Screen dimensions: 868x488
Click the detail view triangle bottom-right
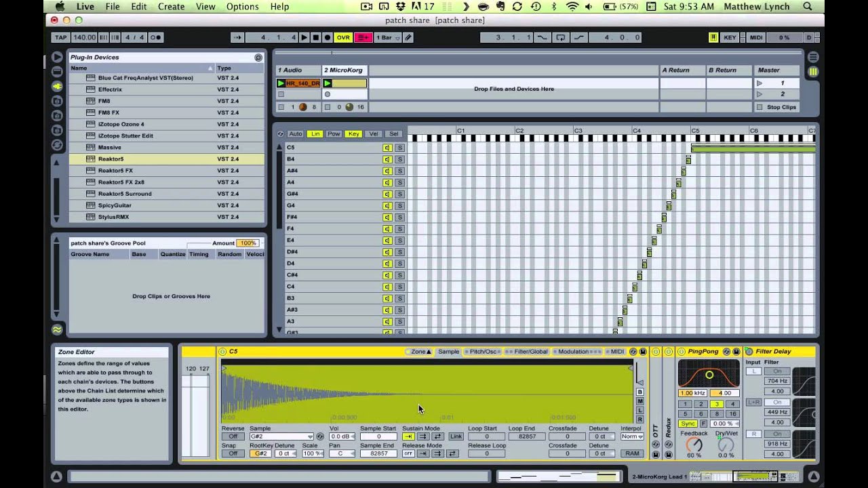(x=813, y=476)
